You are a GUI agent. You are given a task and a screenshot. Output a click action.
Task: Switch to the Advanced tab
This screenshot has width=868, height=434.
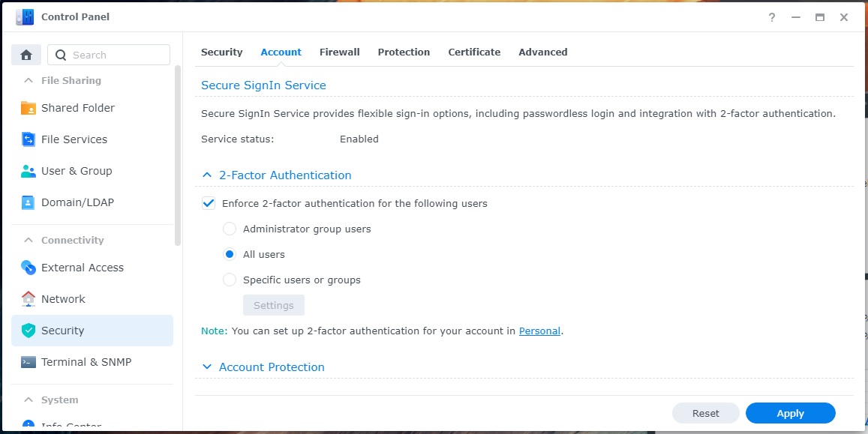pyautogui.click(x=543, y=52)
